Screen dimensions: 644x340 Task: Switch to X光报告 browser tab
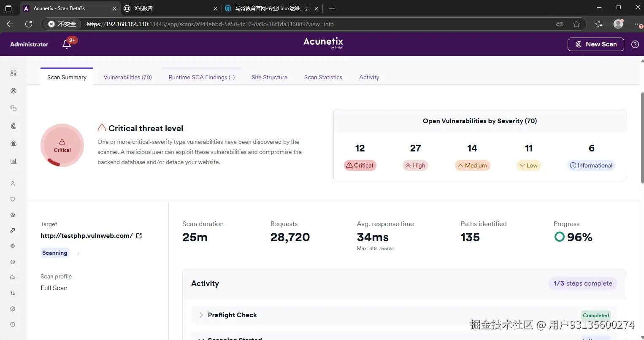tap(170, 8)
